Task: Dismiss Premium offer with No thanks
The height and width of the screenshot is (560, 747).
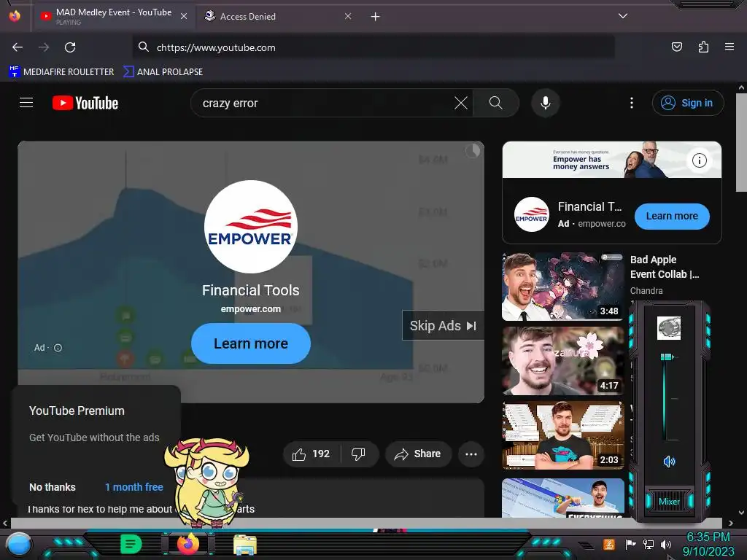Action: click(x=53, y=487)
